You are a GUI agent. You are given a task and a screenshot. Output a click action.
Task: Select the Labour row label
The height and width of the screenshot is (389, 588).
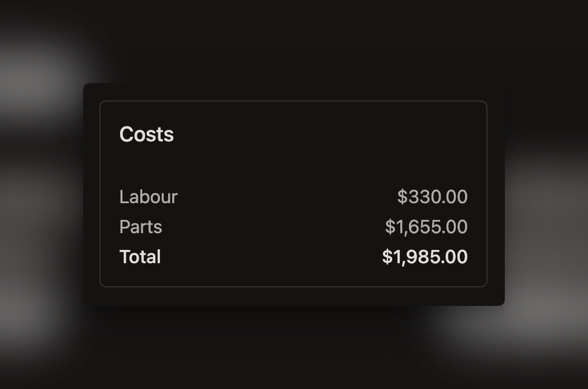[148, 197]
